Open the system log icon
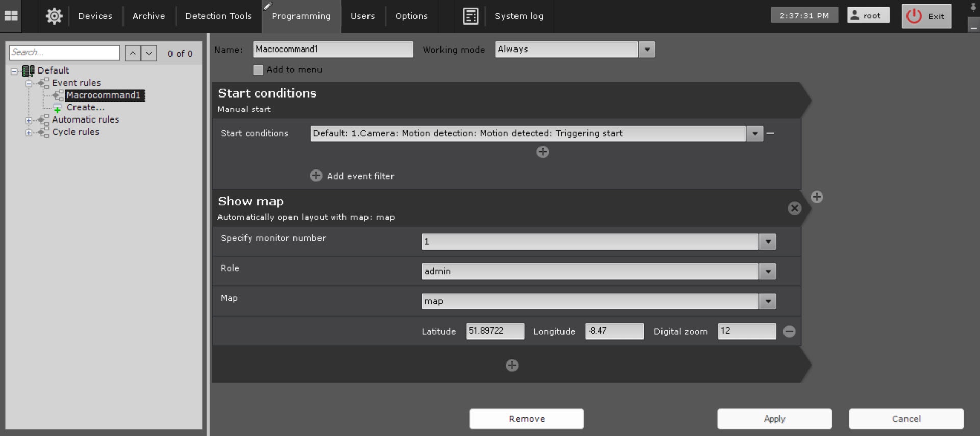 coord(470,16)
